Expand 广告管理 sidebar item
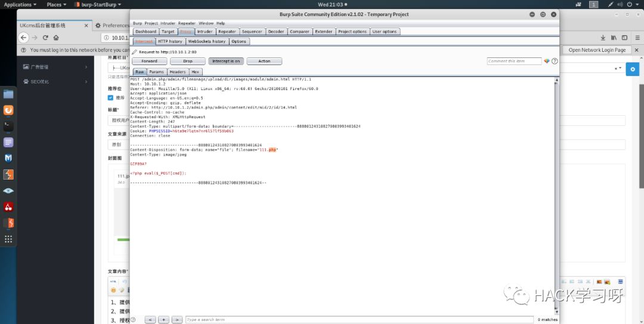644x324 pixels. point(55,67)
